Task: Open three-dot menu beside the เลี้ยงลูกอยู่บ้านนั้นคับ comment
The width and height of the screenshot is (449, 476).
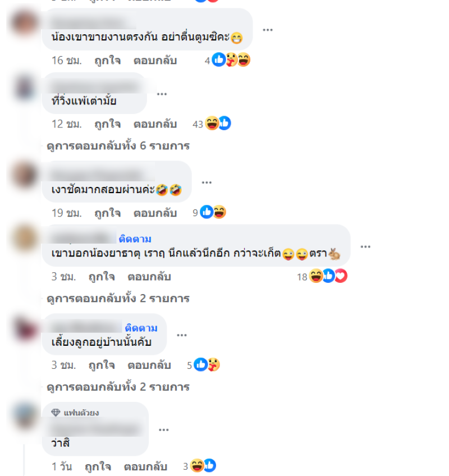Action: click(x=182, y=335)
